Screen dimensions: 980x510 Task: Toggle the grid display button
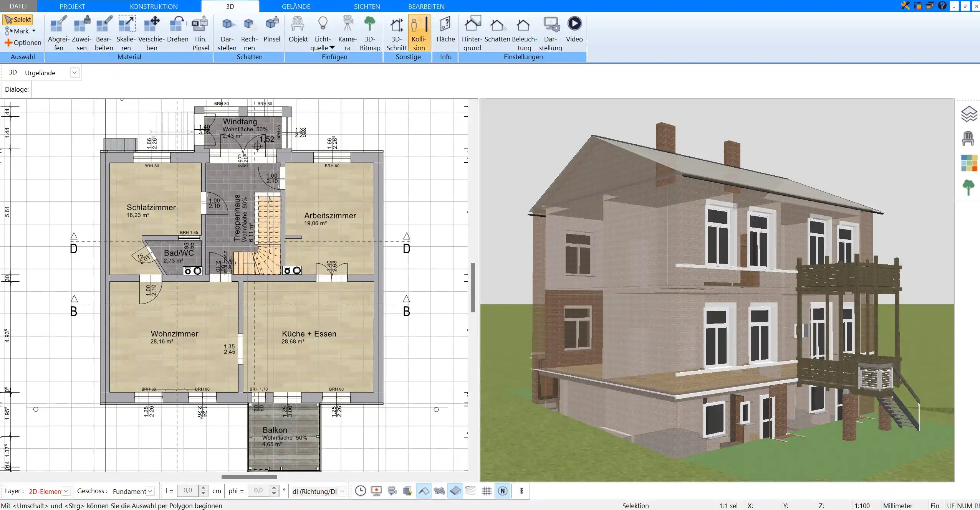tap(487, 491)
